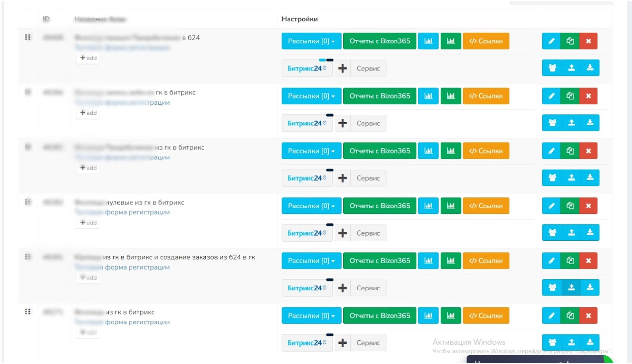
Task: Expand Рассылки [0] dropdown in first row
Action: (311, 41)
